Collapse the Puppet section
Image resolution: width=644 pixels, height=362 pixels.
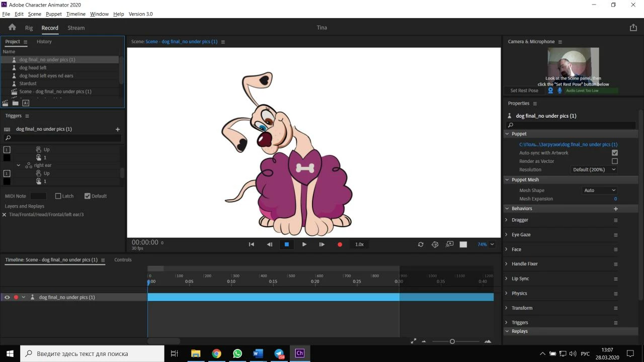(507, 134)
